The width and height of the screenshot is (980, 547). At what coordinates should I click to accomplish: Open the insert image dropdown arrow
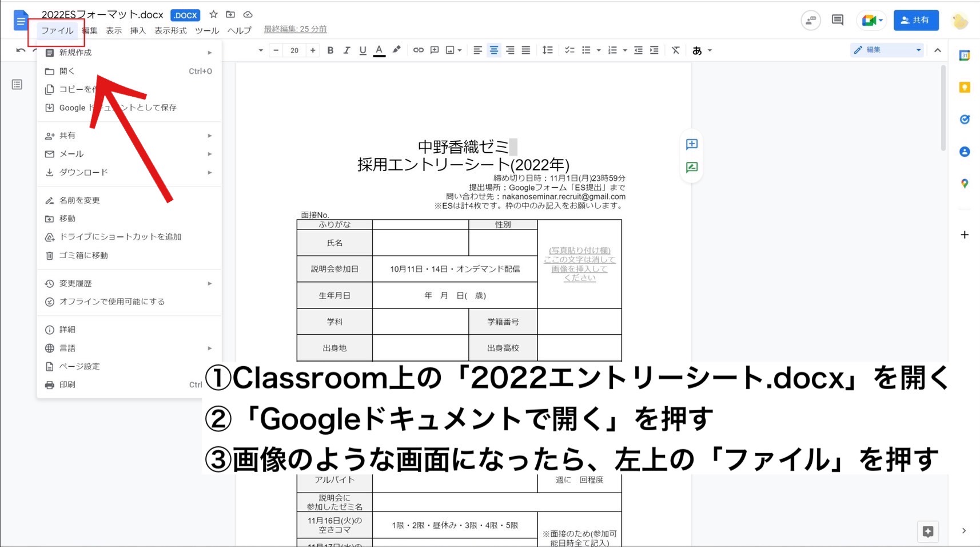(x=460, y=50)
